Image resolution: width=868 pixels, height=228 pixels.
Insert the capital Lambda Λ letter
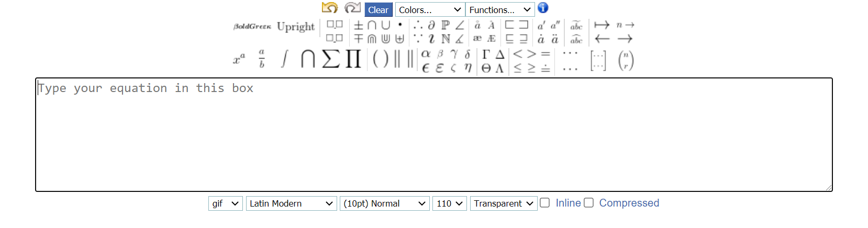click(x=500, y=68)
